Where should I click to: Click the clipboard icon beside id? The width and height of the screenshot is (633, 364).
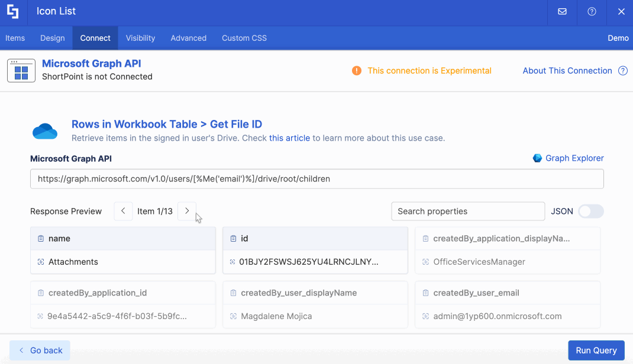pos(233,239)
